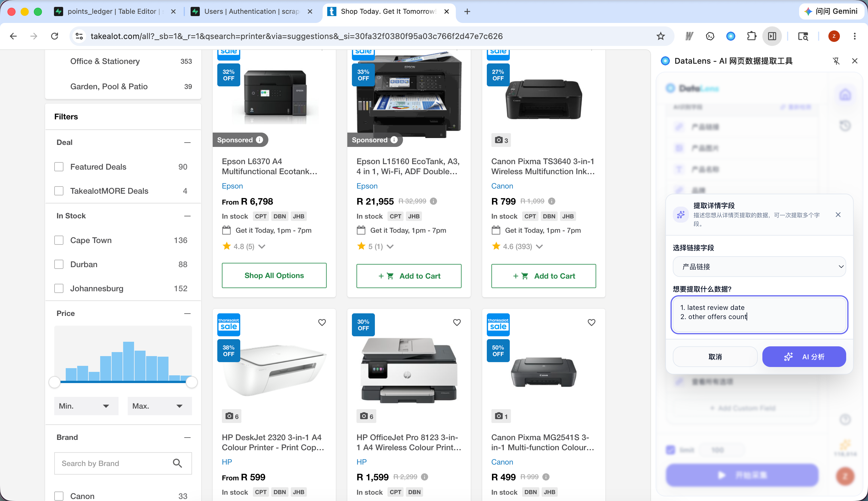Viewport: 868px width, 501px height.
Task: View site information icon in address bar
Action: tap(79, 36)
